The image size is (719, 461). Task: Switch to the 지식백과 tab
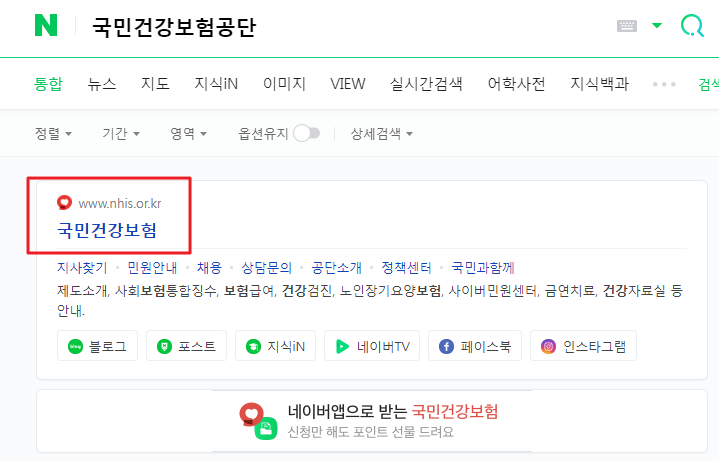pos(599,84)
